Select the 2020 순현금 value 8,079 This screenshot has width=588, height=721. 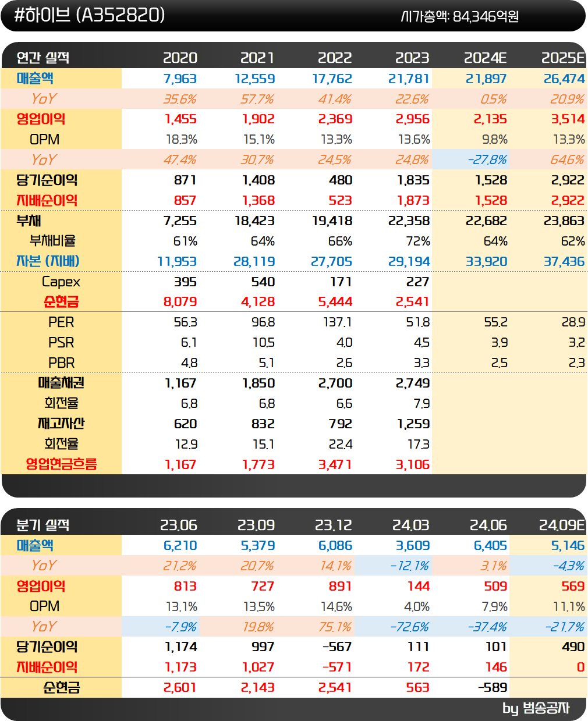[x=180, y=301]
